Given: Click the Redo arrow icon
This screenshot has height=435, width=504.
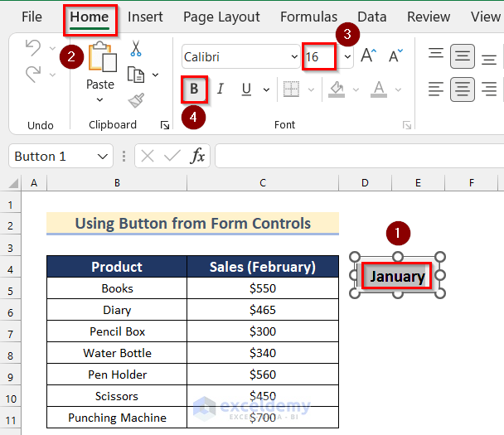Looking at the screenshot, I should (x=33, y=75).
